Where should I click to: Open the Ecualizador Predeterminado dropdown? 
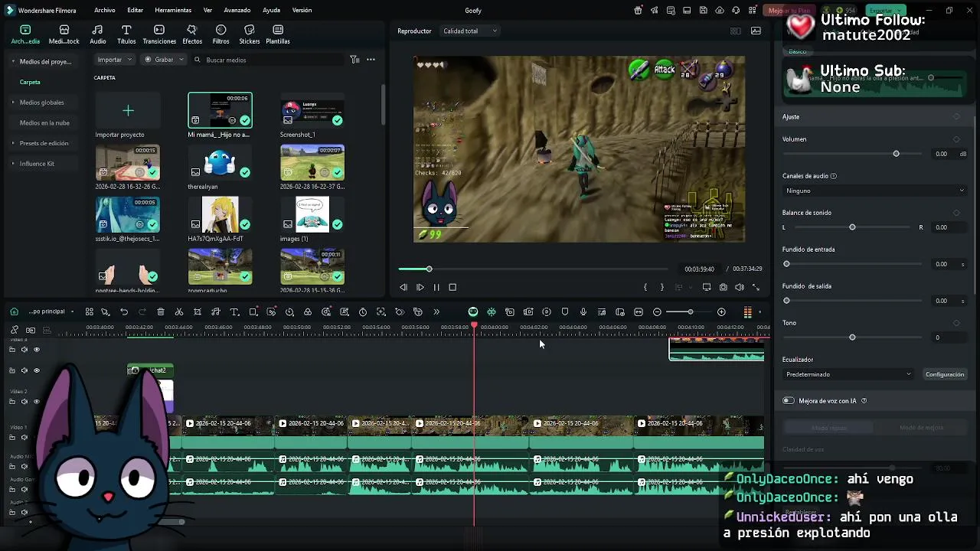point(848,374)
